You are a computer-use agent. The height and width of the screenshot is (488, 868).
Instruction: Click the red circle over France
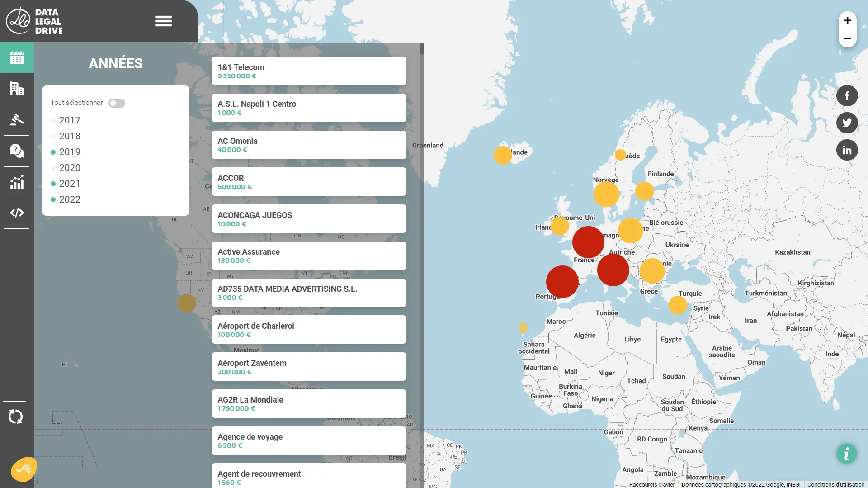pos(588,242)
